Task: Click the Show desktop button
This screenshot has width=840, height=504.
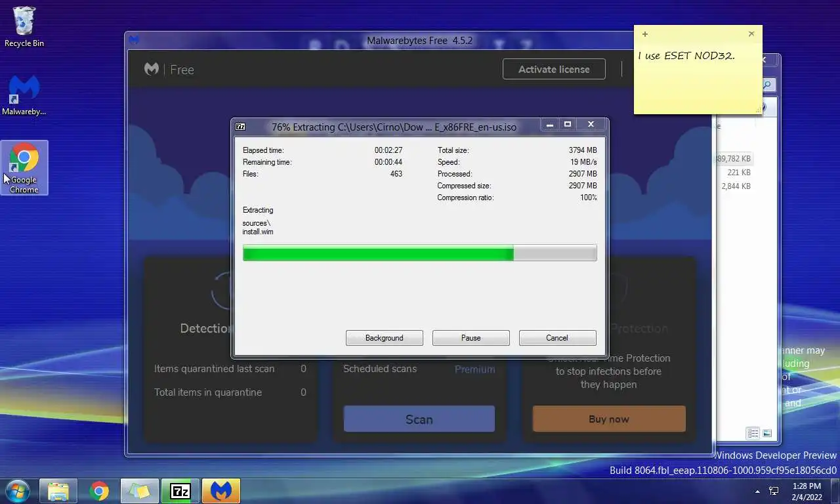Action: point(835,491)
